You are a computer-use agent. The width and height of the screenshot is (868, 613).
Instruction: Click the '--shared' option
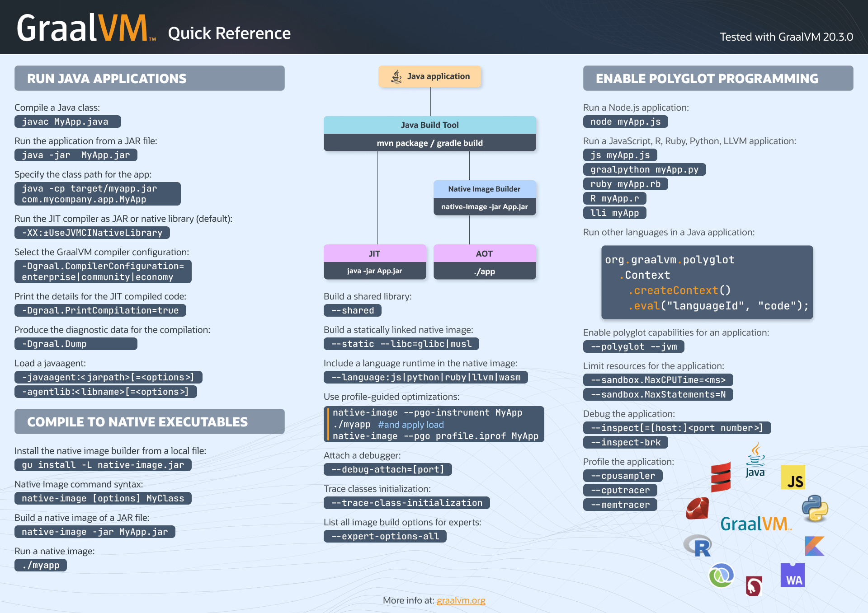click(352, 310)
